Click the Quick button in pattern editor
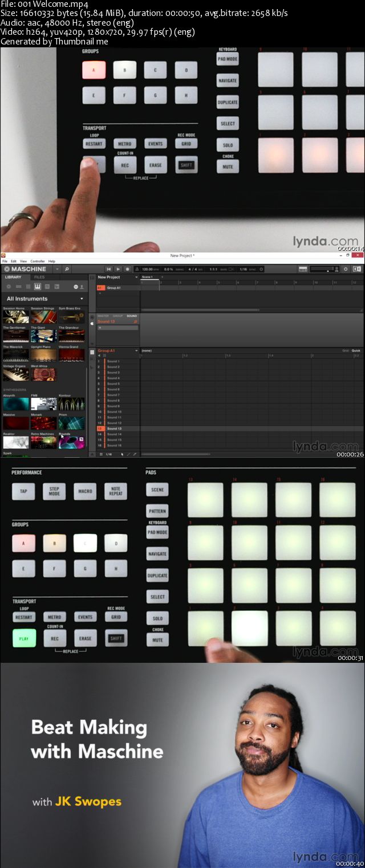The image size is (365, 868). click(356, 351)
